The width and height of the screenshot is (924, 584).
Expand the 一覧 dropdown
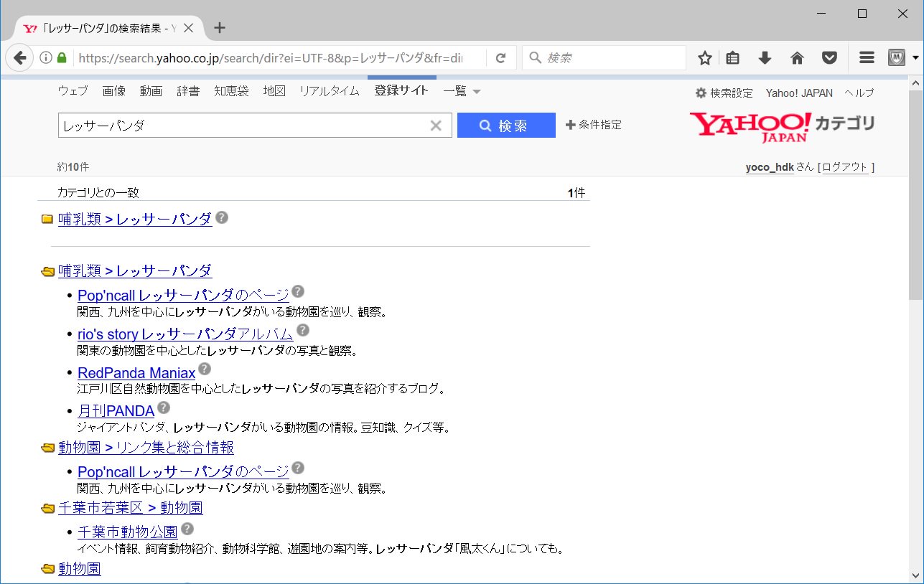tap(462, 91)
